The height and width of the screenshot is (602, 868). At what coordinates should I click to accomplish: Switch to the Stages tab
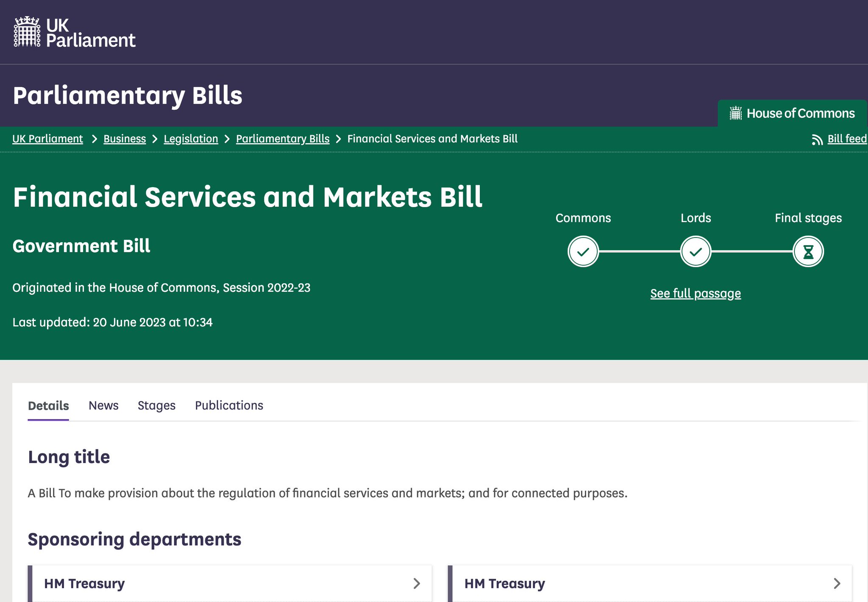tap(156, 405)
